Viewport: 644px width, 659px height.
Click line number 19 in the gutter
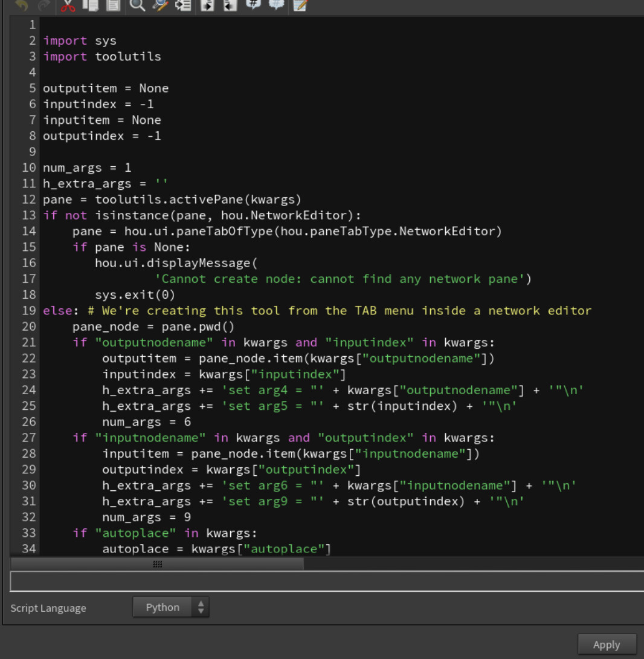click(29, 310)
